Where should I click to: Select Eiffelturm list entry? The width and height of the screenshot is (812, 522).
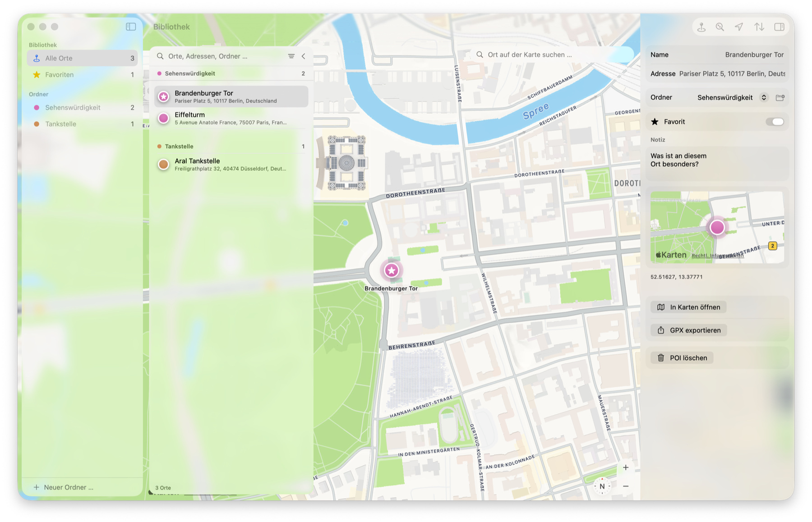pos(231,118)
